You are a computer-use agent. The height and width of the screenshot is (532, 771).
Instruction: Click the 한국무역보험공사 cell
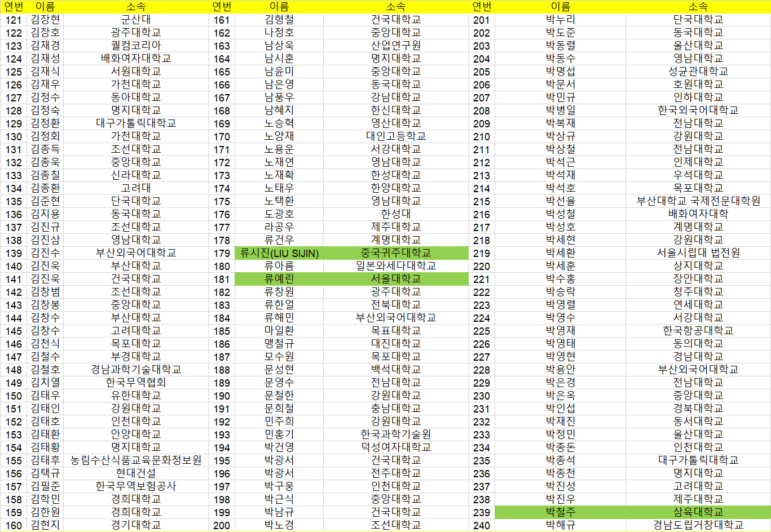136,486
